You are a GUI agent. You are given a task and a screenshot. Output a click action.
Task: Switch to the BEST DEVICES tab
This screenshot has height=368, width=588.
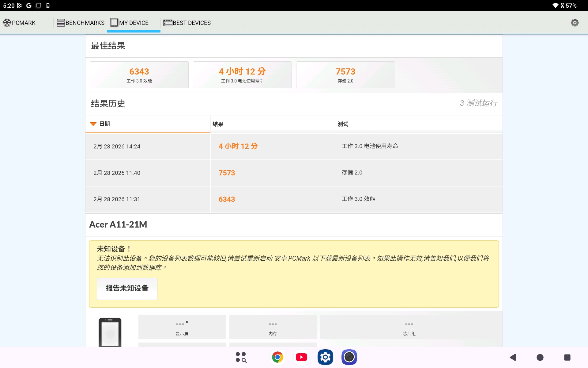(x=187, y=23)
